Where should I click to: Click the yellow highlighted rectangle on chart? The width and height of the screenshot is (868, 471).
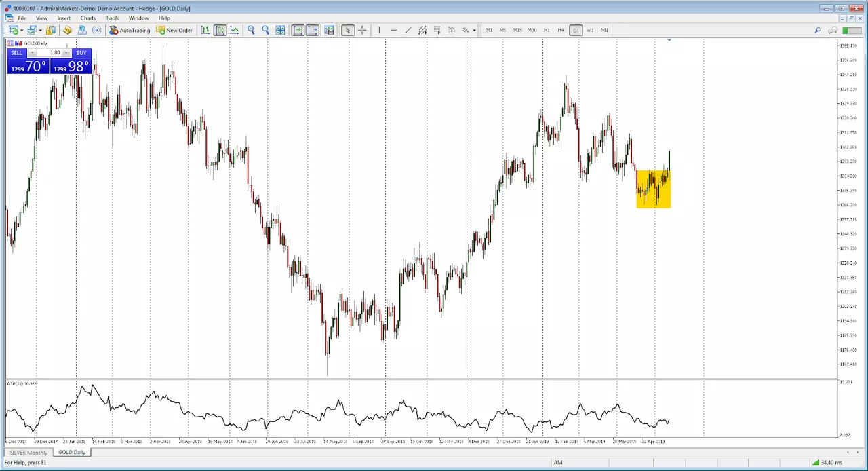pyautogui.click(x=654, y=189)
